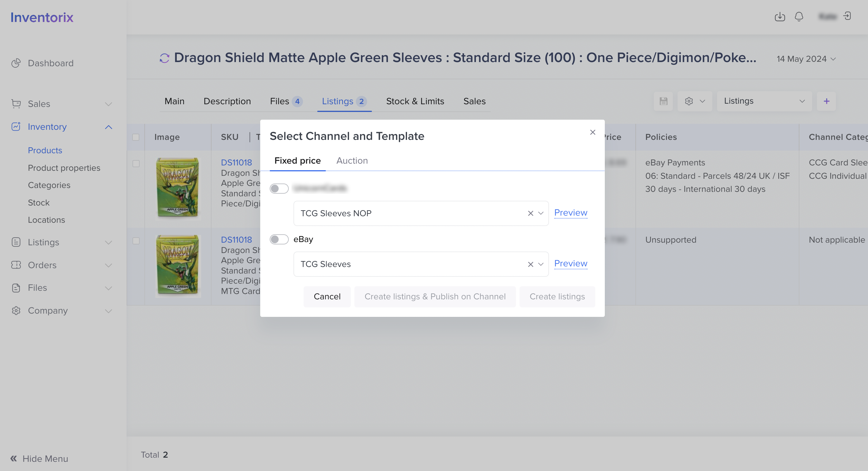Select the Auction tab in dialog
868x471 pixels.
pyautogui.click(x=352, y=161)
